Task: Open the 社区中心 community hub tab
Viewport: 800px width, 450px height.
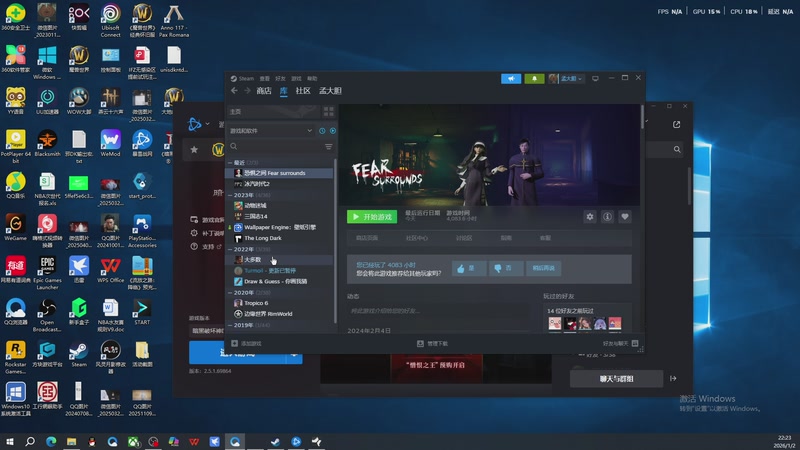Action: point(416,238)
